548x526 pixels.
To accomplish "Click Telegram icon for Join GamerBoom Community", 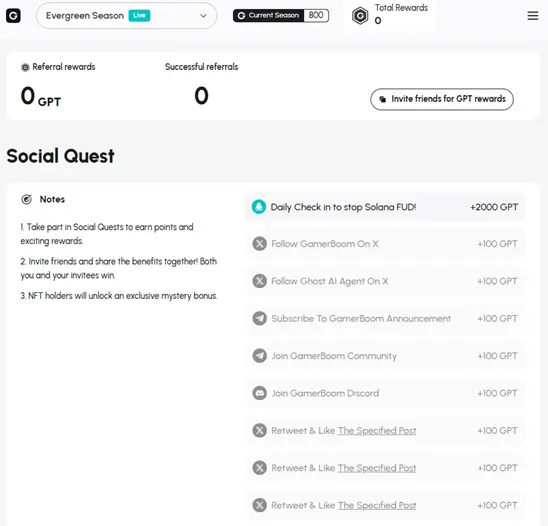I will coord(260,356).
